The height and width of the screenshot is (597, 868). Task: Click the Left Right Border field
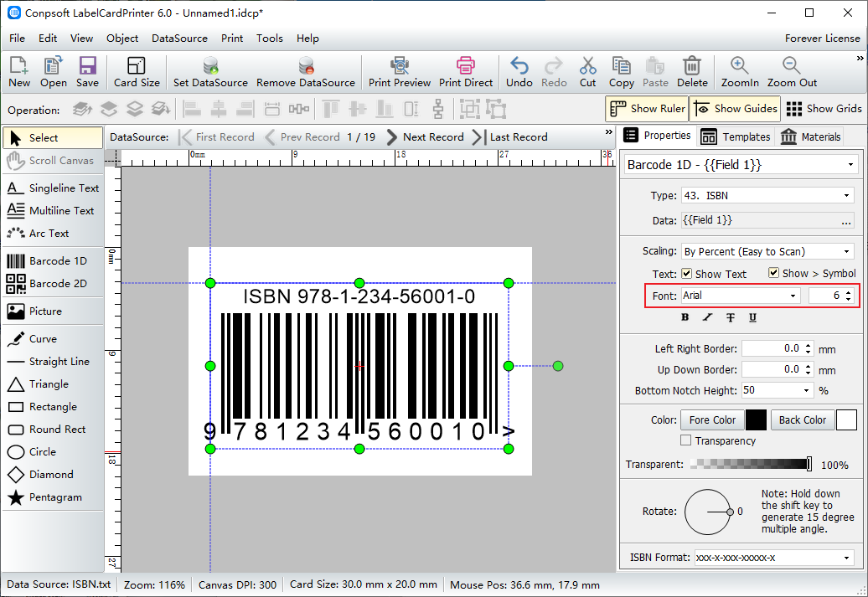coord(777,348)
